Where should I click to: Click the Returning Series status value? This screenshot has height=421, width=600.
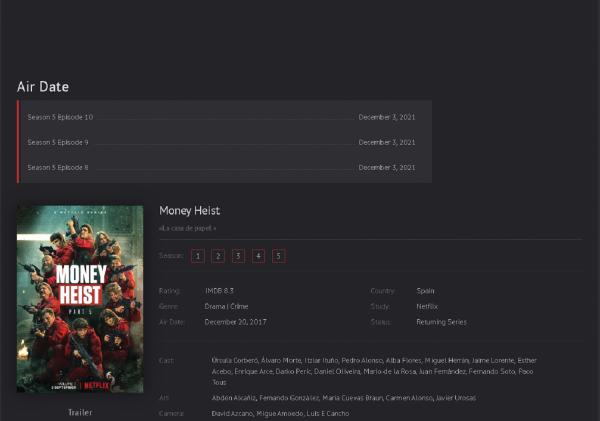coord(442,322)
